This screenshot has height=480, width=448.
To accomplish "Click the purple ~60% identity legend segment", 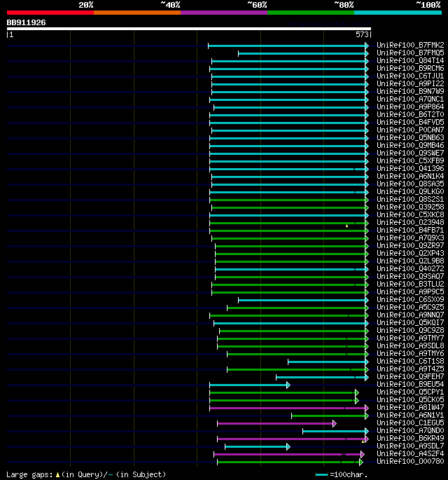I will tap(224, 13).
